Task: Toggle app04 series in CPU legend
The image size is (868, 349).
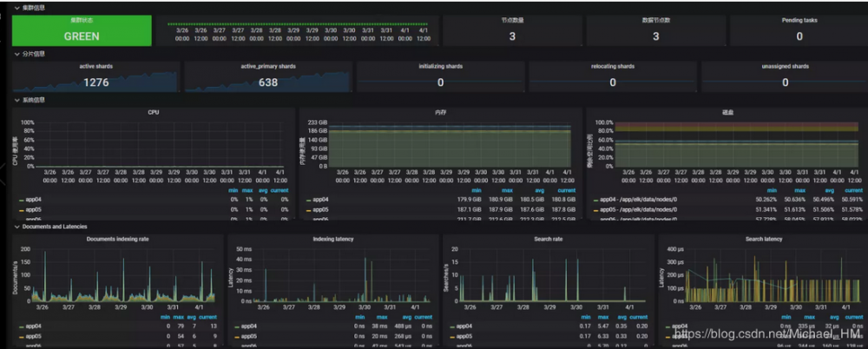Action: 34,199
